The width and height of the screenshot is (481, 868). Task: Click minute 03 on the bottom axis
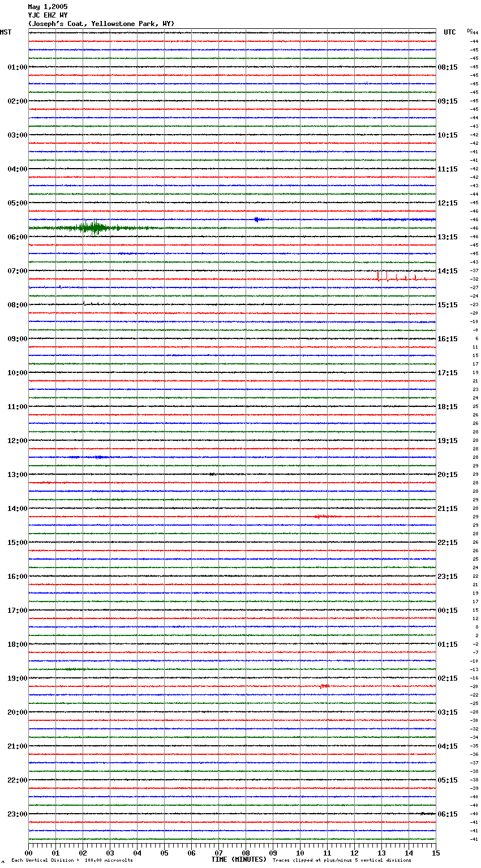click(110, 853)
